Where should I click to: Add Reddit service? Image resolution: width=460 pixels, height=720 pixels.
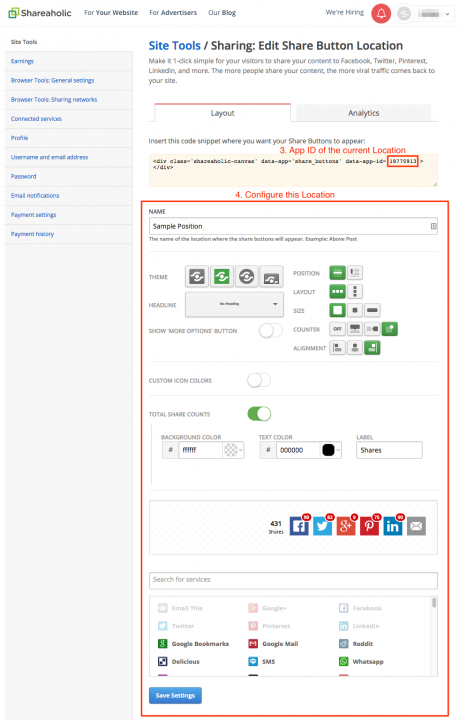point(356,644)
